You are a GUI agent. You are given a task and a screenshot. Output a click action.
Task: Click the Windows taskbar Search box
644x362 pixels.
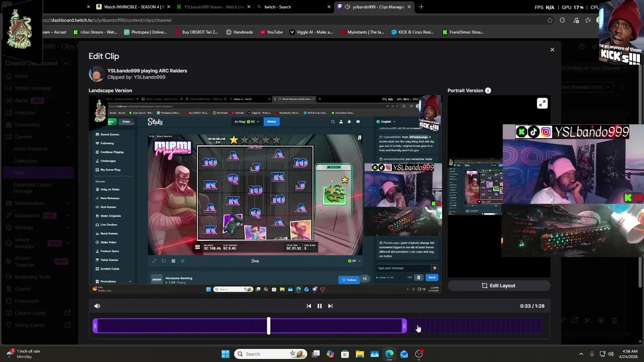pyautogui.click(x=271, y=354)
